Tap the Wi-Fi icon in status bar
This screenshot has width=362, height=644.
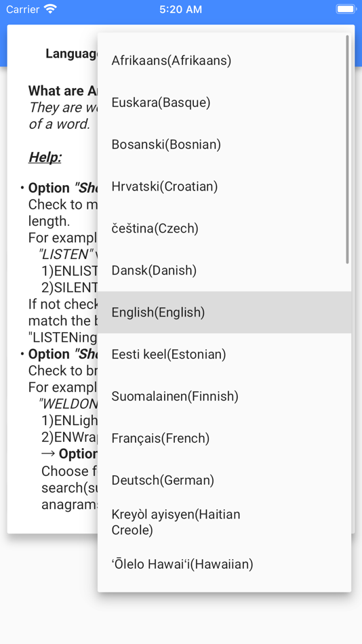tap(51, 9)
